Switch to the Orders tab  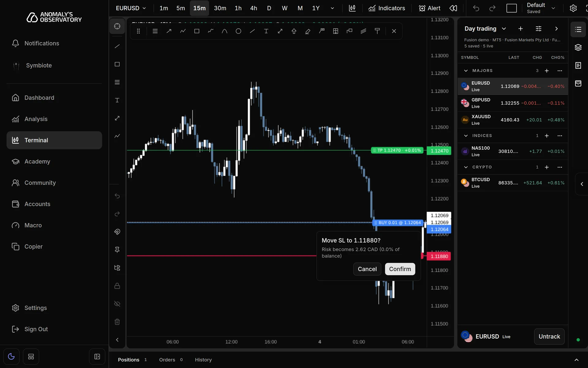click(171, 360)
